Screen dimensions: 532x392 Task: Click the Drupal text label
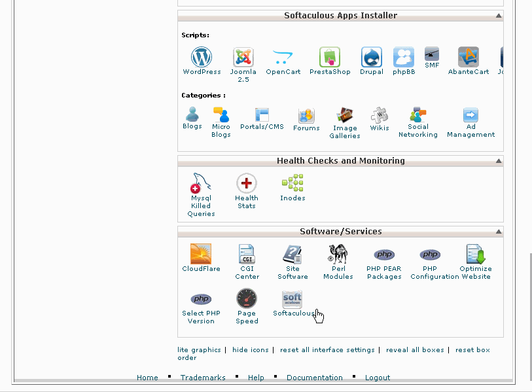tap(372, 71)
